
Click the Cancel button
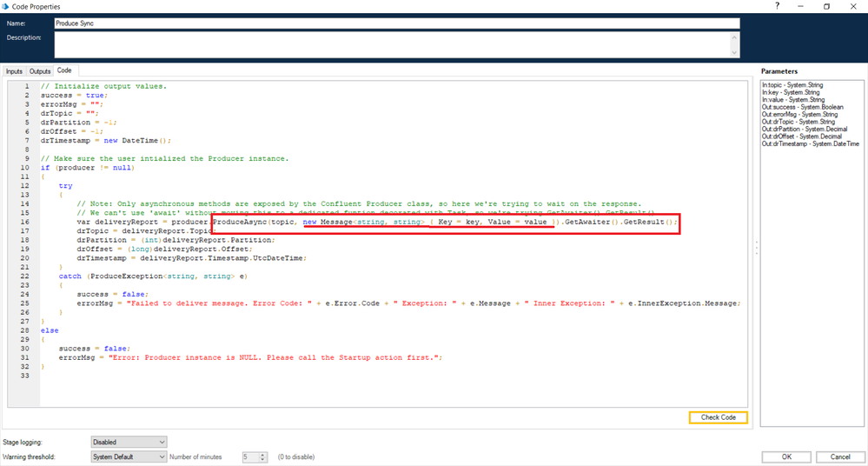(x=840, y=456)
